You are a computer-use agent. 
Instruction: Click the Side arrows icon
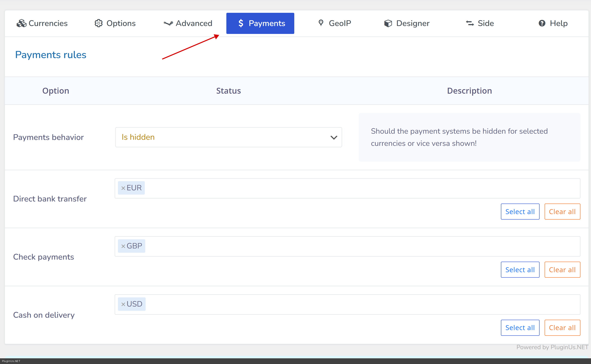coord(470,23)
